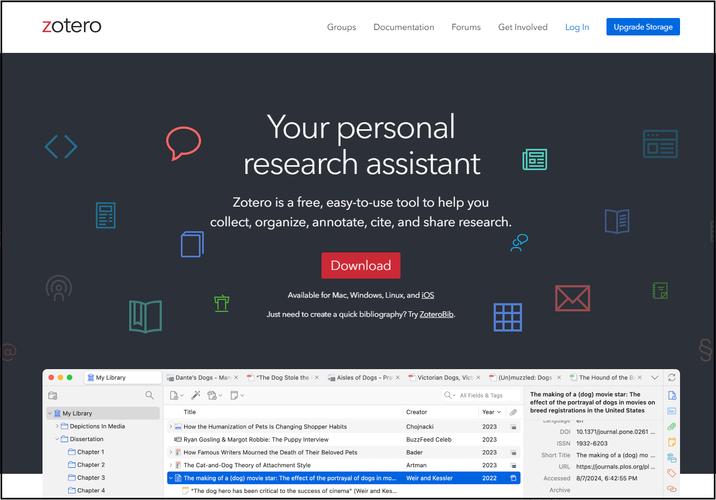
Task: Close the Aisles of Dogs tab
Action: tap(398, 378)
